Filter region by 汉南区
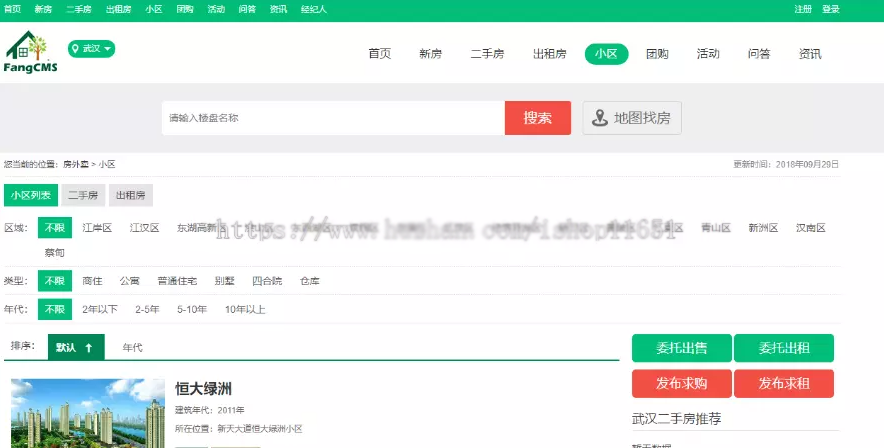The width and height of the screenshot is (884, 448). 811,228
